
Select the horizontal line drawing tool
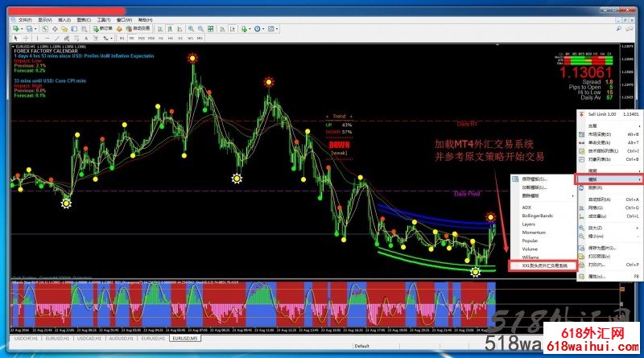(47, 38)
